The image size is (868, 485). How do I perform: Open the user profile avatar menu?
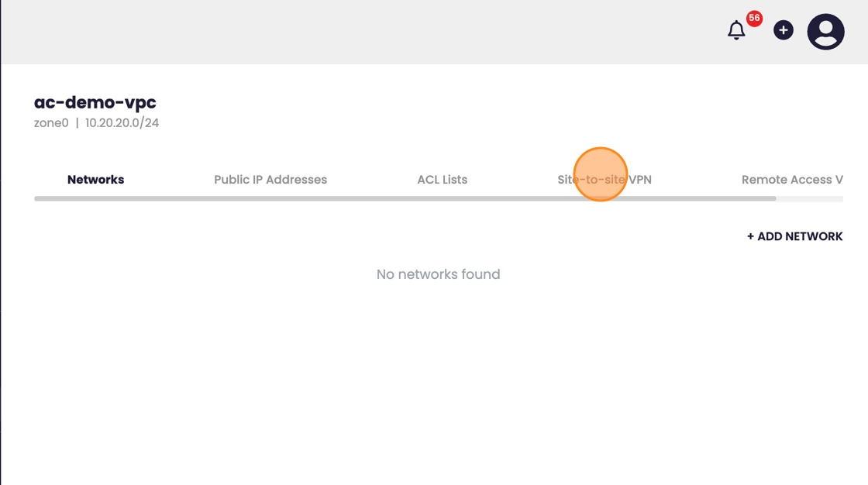825,32
